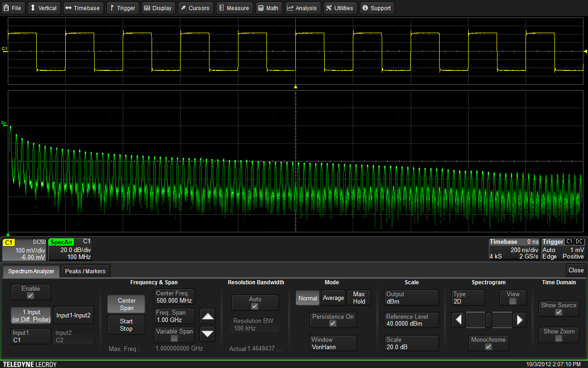Click the Max Hold mode button

(359, 297)
